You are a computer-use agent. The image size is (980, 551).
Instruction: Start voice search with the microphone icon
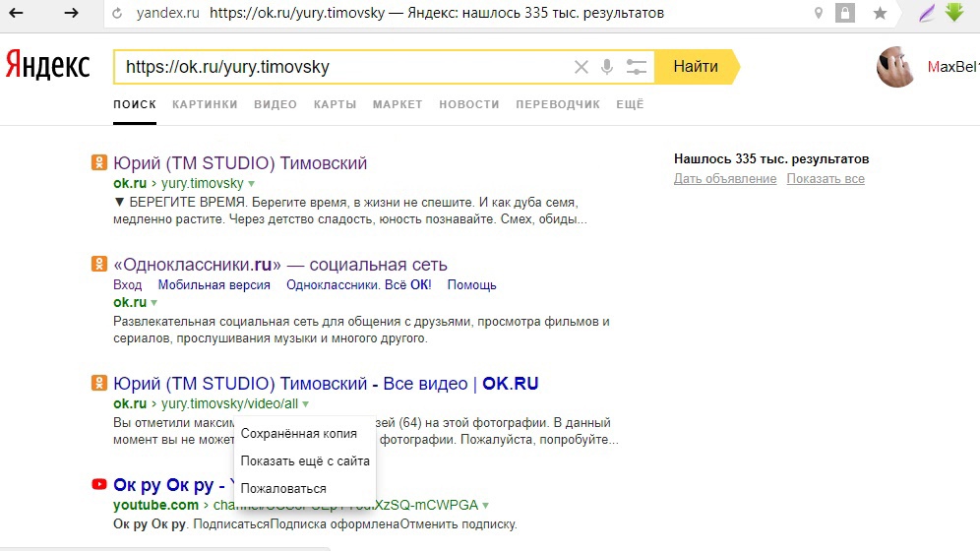pyautogui.click(x=607, y=67)
